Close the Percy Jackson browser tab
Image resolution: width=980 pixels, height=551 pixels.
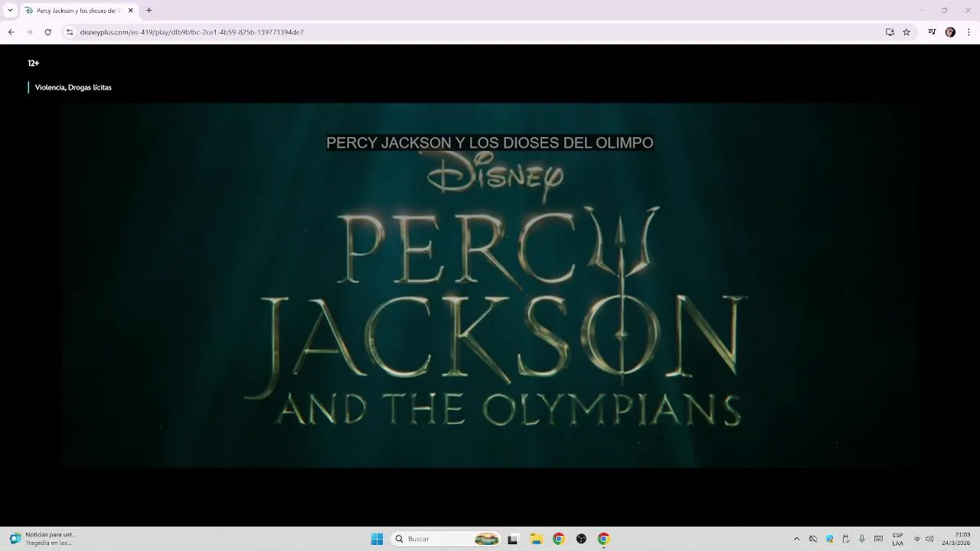pos(130,11)
